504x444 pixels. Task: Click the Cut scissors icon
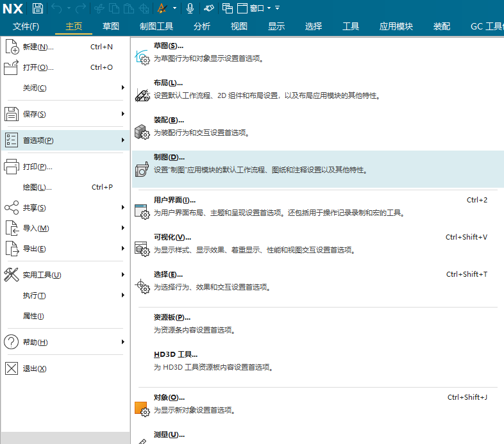pyautogui.click(x=99, y=8)
